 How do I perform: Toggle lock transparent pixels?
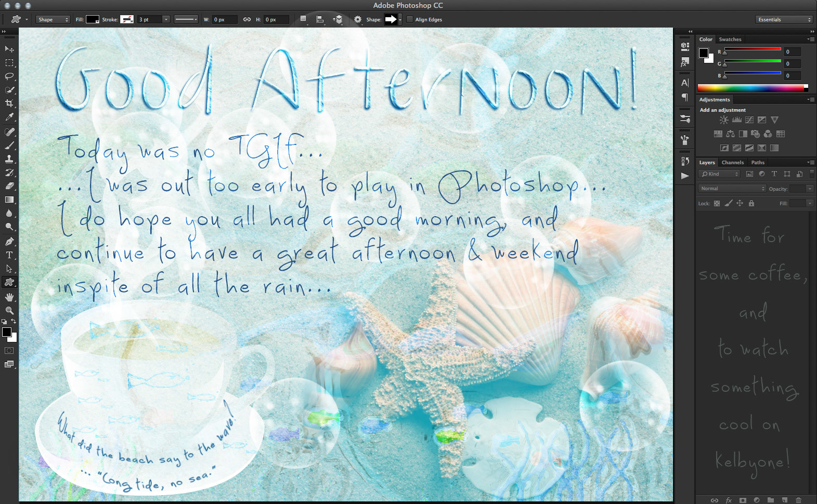[x=717, y=203]
